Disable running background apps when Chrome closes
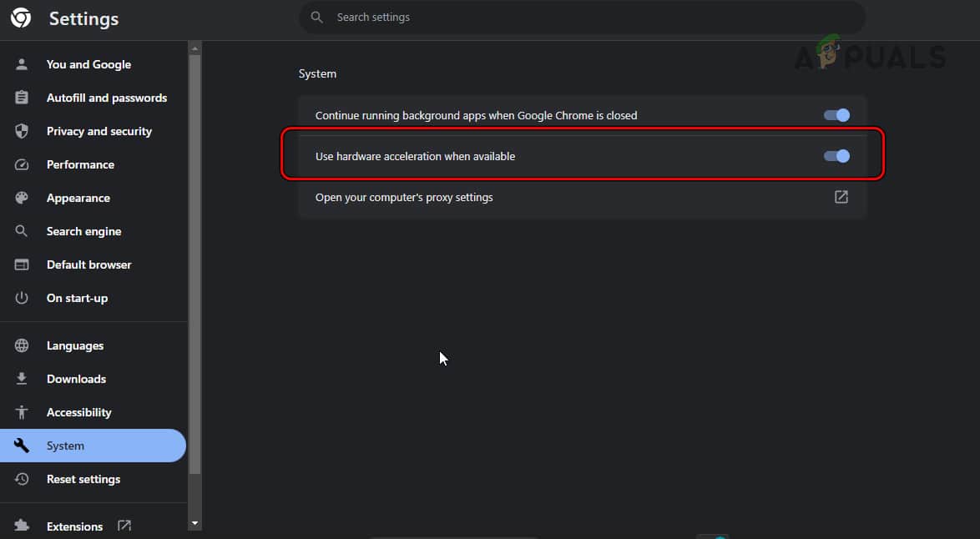This screenshot has width=980, height=539. [x=836, y=115]
